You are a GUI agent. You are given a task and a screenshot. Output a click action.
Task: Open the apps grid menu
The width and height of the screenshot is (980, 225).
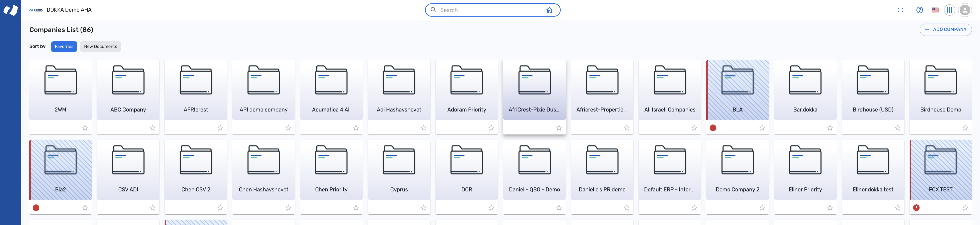(x=949, y=10)
